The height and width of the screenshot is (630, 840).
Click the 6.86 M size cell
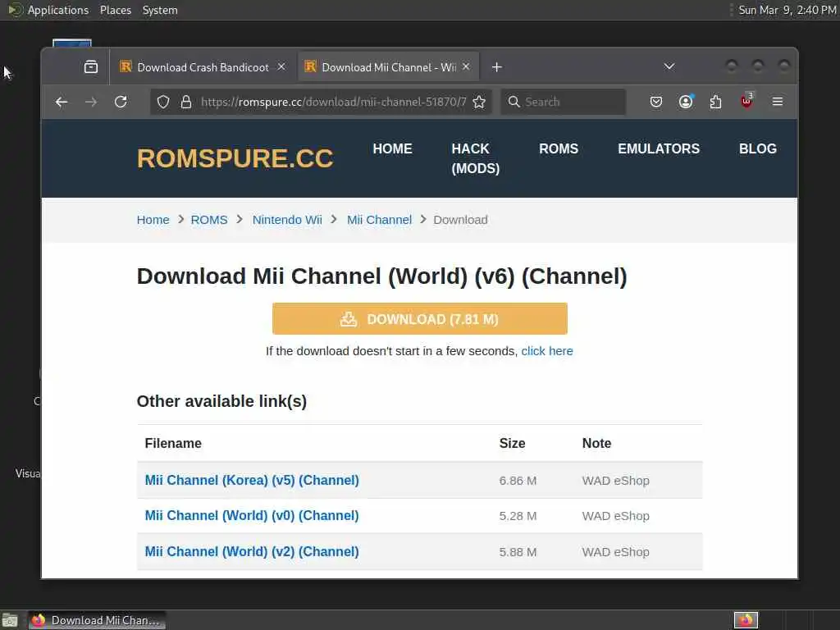coord(518,481)
